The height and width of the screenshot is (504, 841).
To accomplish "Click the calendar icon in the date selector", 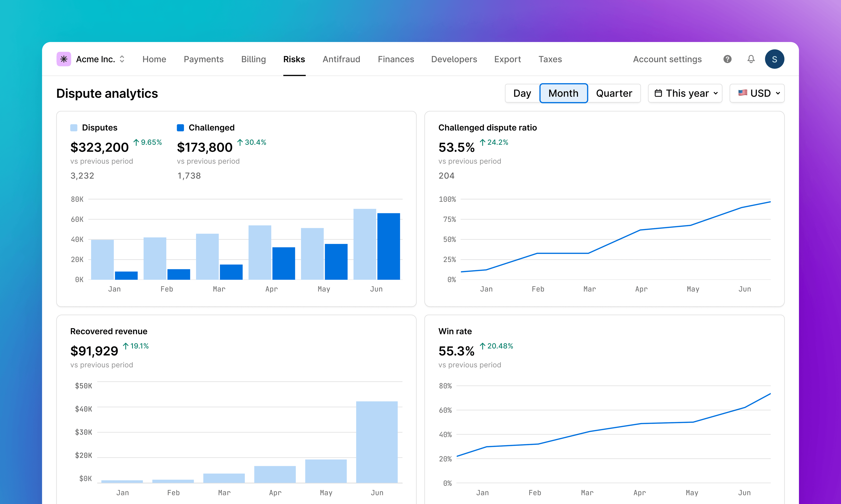I will click(659, 93).
